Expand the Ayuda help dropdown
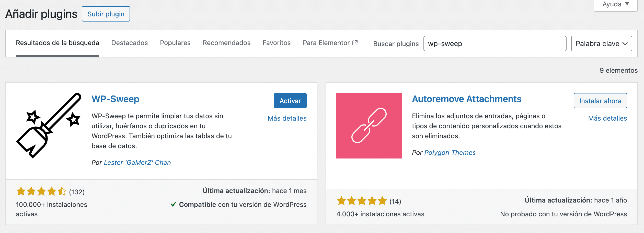644x233 pixels. pos(615,4)
